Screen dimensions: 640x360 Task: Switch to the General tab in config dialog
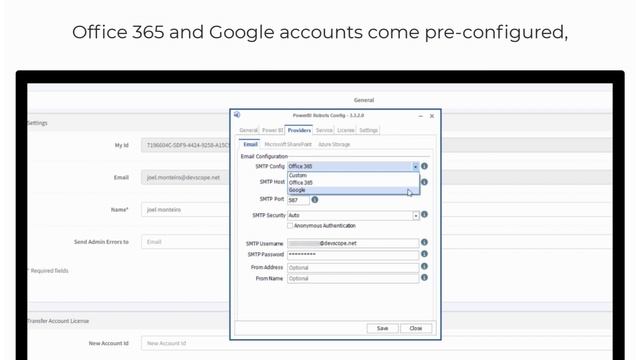(x=248, y=130)
